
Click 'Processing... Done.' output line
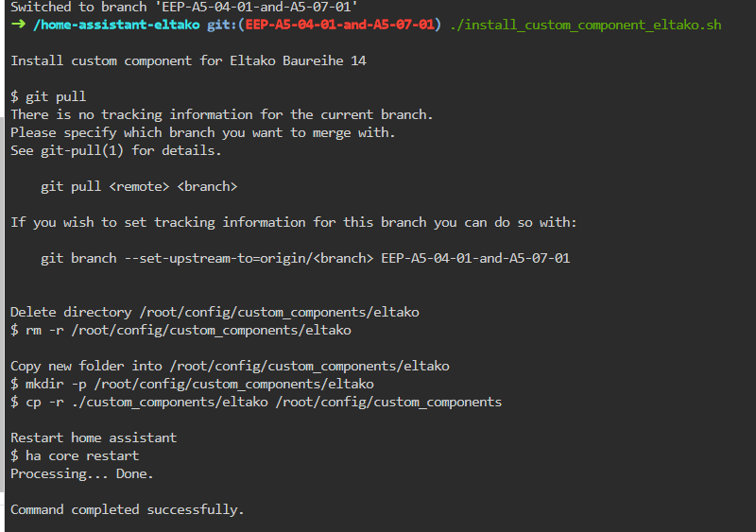click(82, 473)
